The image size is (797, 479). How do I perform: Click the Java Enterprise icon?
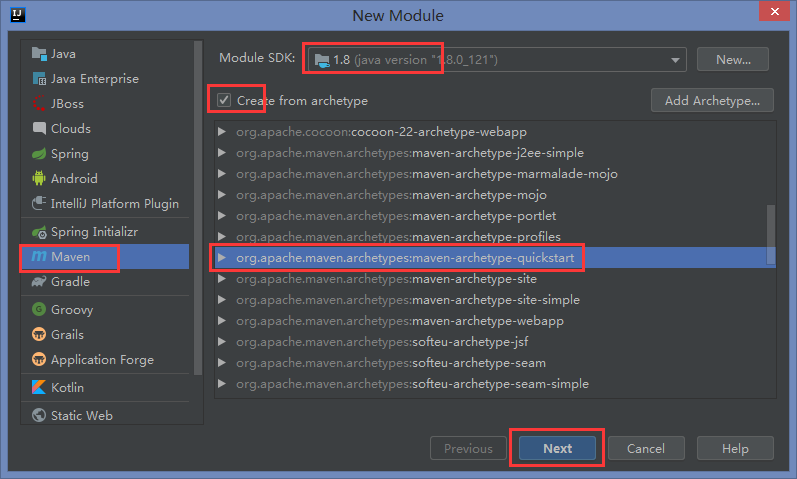[39, 78]
